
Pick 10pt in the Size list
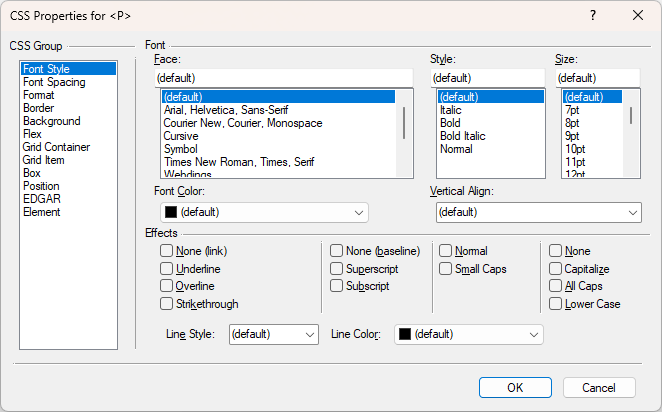tap(575, 149)
